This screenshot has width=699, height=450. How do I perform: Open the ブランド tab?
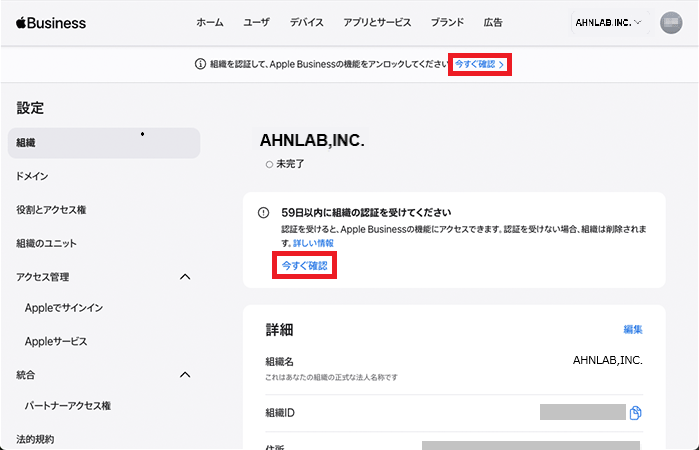pyautogui.click(x=447, y=22)
